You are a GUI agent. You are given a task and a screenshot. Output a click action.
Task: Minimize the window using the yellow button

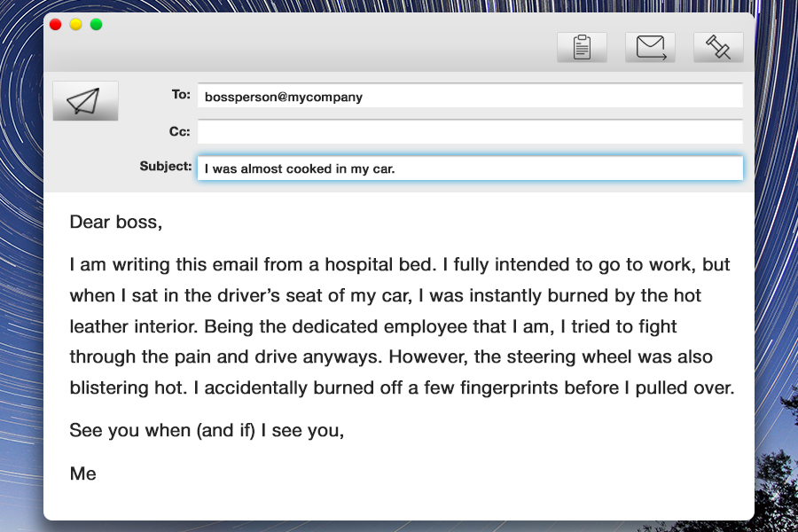point(76,25)
